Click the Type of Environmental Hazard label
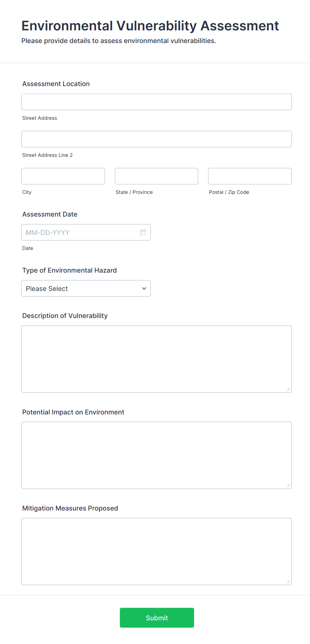 pyautogui.click(x=69, y=271)
